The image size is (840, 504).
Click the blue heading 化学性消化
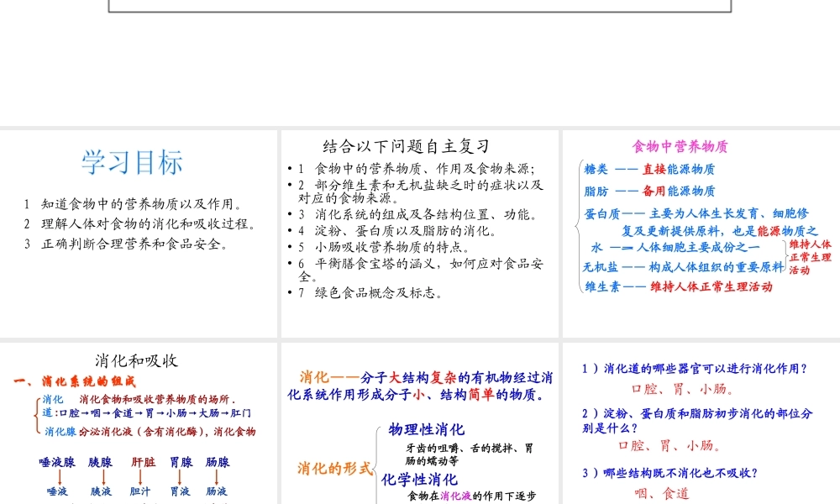click(x=419, y=480)
